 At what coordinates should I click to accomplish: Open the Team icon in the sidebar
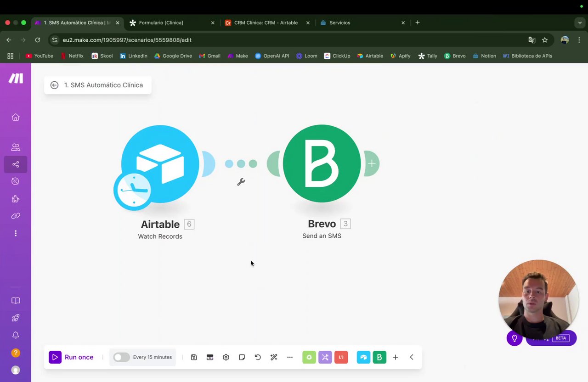[16, 147]
